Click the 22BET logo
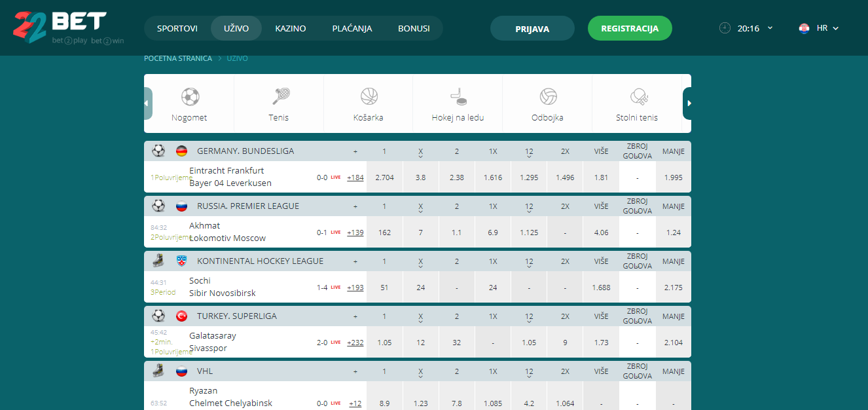The height and width of the screenshot is (410, 868). pyautogui.click(x=68, y=28)
